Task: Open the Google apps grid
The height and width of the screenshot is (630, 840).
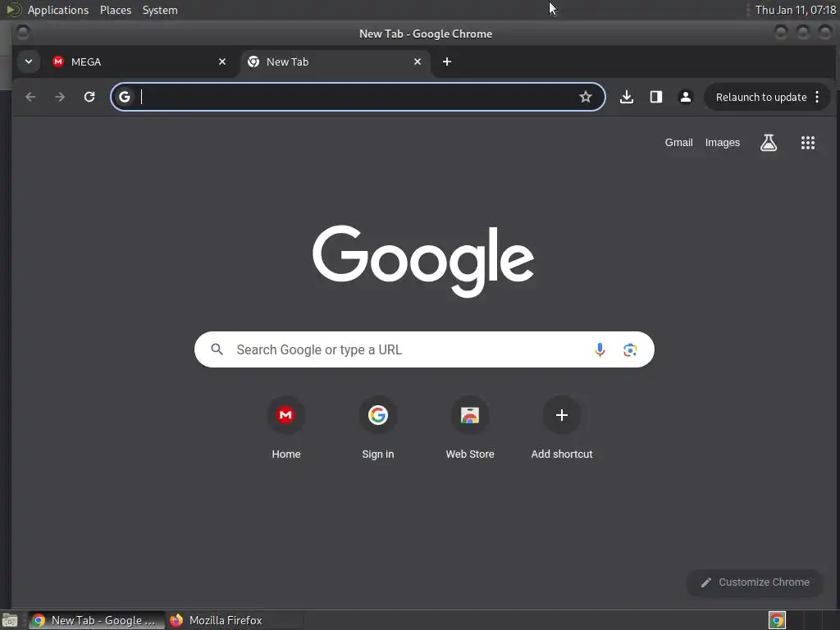Action: (808, 143)
